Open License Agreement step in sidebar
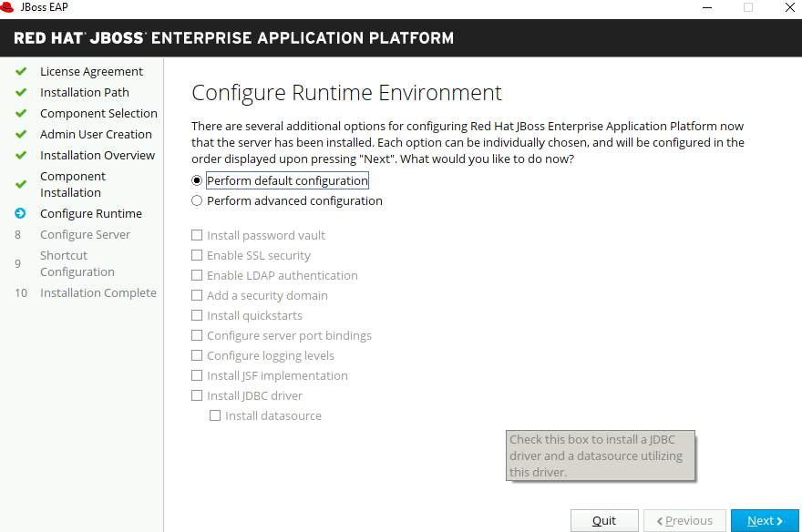The height and width of the screenshot is (532, 802). point(91,72)
